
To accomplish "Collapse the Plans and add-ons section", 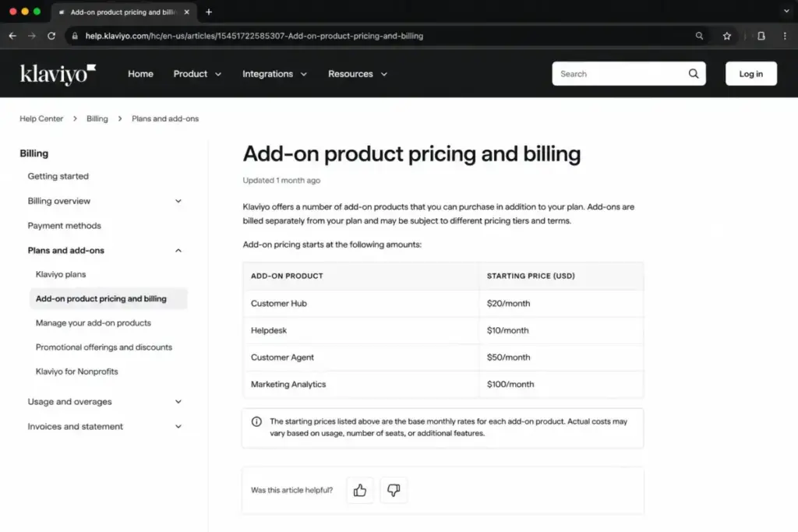I will (178, 250).
